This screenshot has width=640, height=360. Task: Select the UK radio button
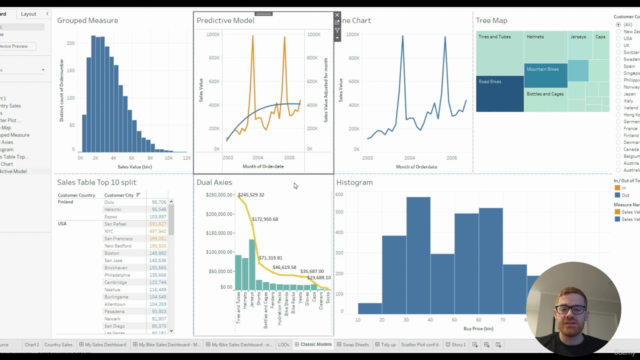618,45
